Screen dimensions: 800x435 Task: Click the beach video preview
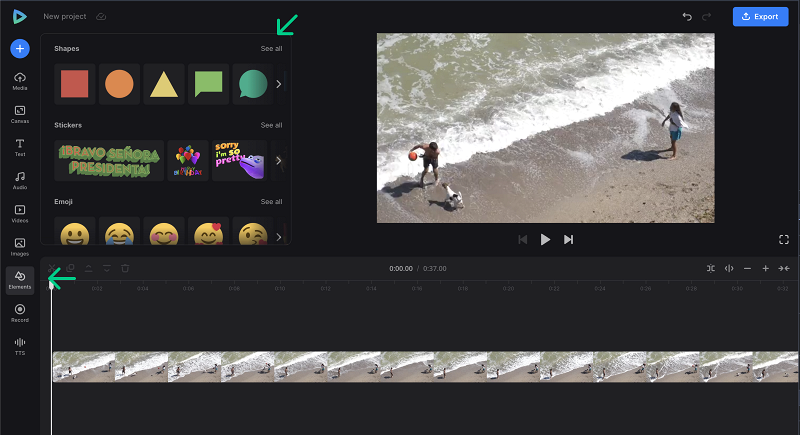(545, 128)
